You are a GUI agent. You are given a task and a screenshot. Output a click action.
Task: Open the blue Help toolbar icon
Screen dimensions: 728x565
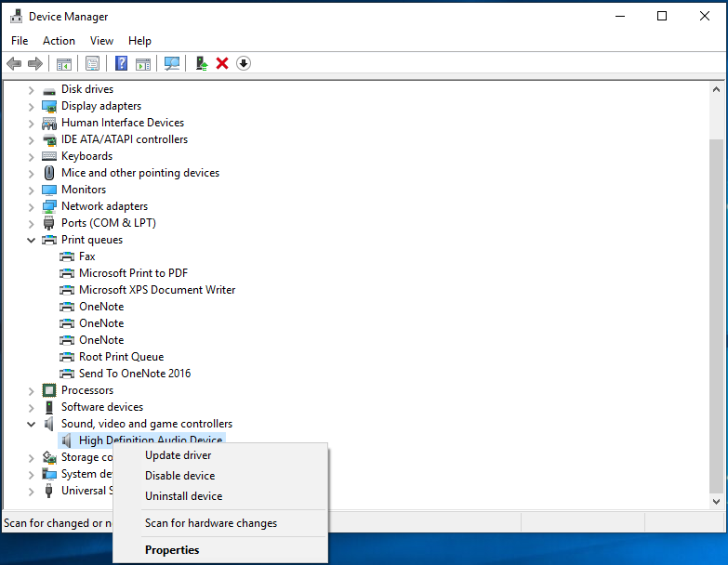pos(121,63)
